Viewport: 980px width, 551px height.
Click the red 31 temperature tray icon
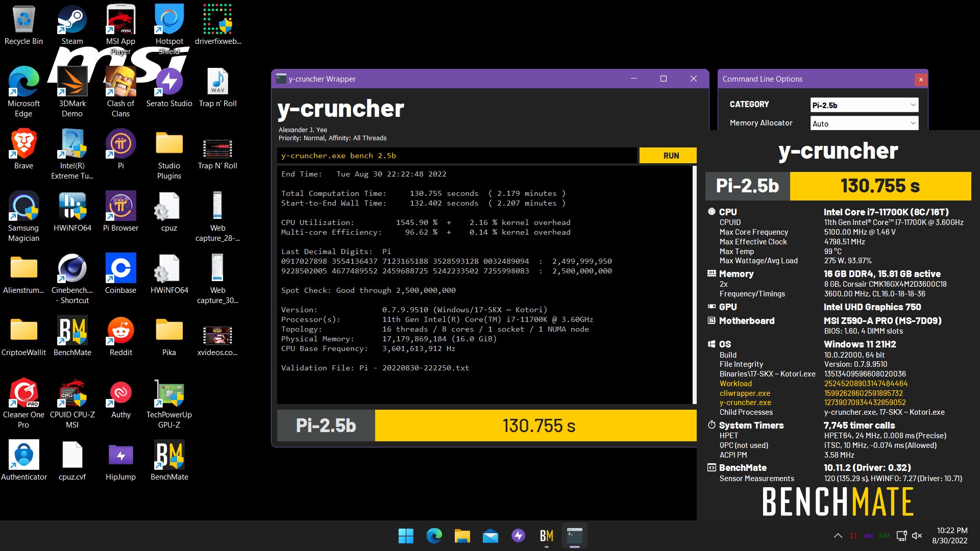[853, 536]
